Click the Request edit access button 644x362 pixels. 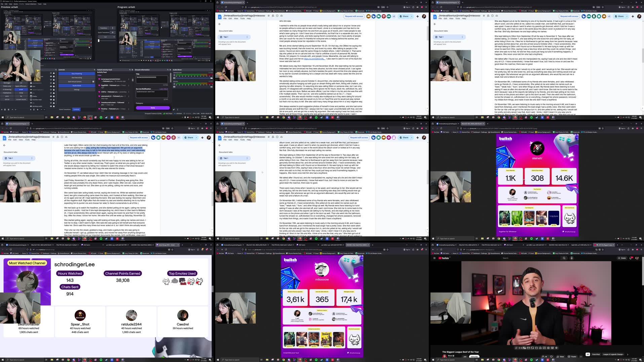tap(354, 16)
